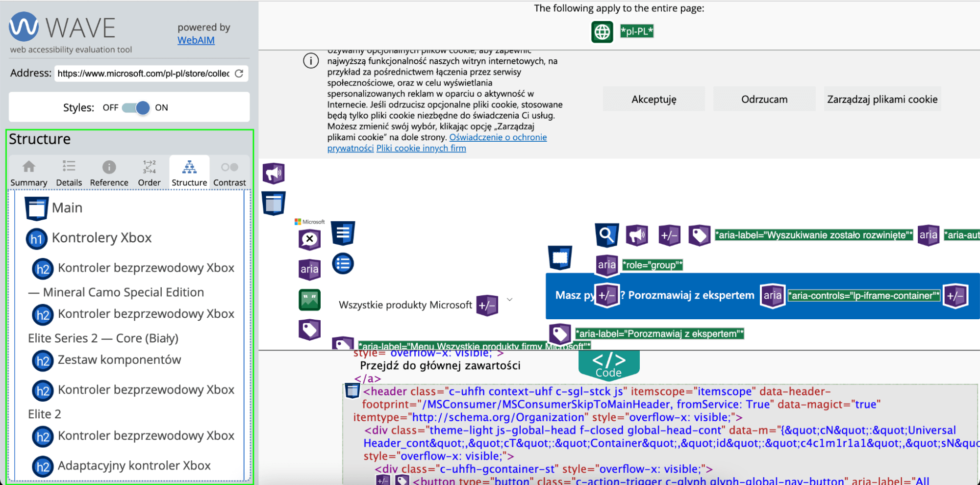This screenshot has width=980, height=485.
Task: Click the green image alternative text icon
Action: click(310, 300)
